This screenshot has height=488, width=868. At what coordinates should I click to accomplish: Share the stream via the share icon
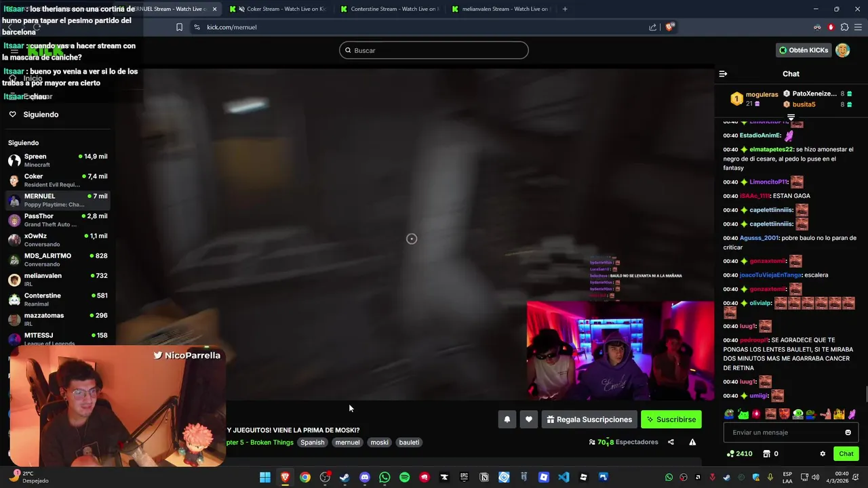coord(671,442)
